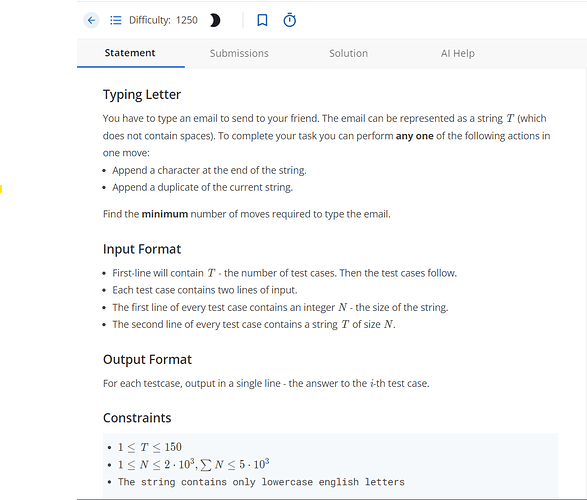Click the Difficulty: 1250 label
Viewport: 587px width, 500px height.
(163, 20)
